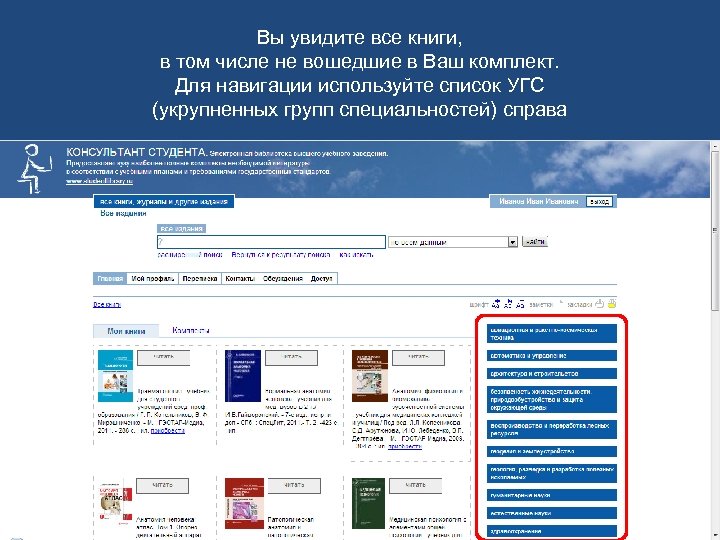Select 'автоматика и управление' group
The height and width of the screenshot is (540, 720).
pyautogui.click(x=551, y=356)
